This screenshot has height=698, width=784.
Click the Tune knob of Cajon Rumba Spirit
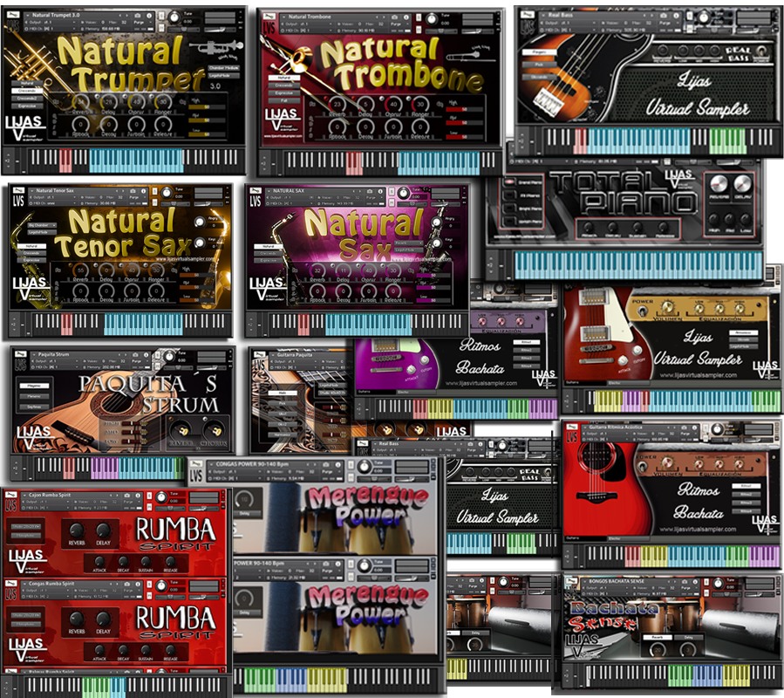(161, 497)
